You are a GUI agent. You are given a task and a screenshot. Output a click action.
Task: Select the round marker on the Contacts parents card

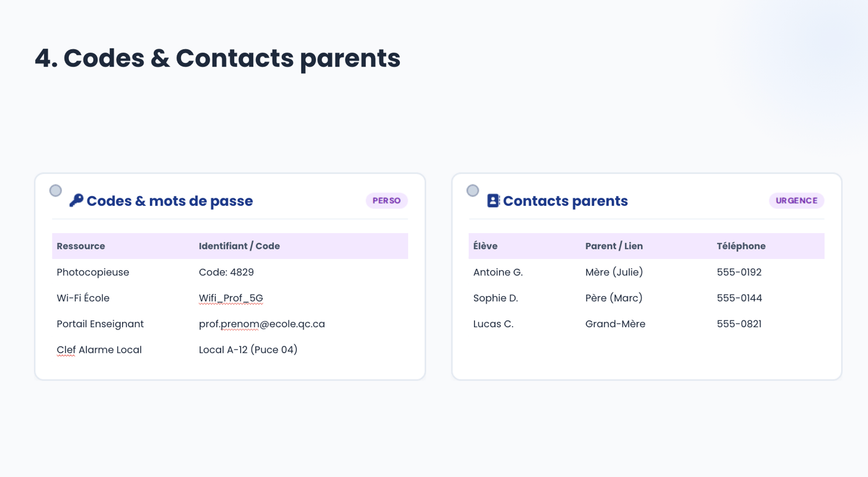point(473,190)
